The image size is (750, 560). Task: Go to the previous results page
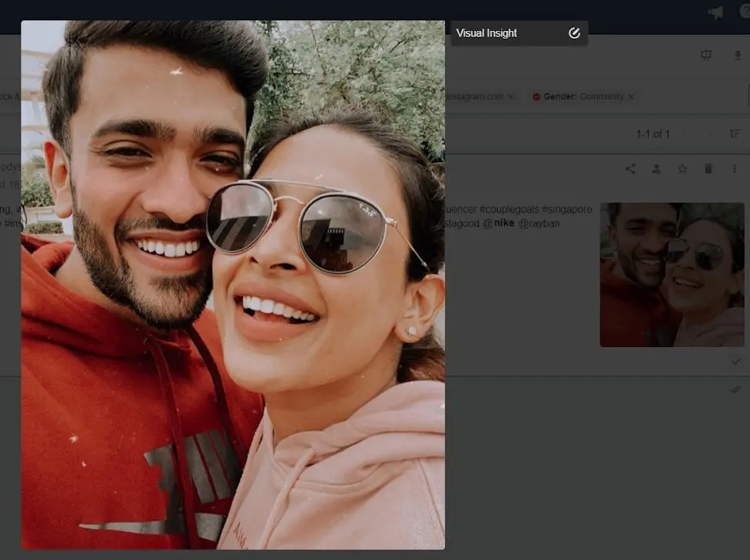pos(684,134)
